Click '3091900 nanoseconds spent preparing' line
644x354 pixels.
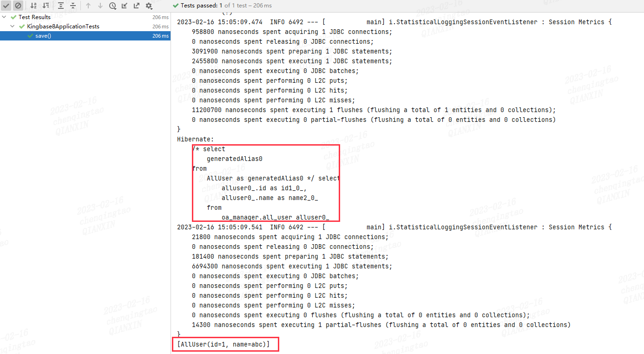tap(292, 51)
